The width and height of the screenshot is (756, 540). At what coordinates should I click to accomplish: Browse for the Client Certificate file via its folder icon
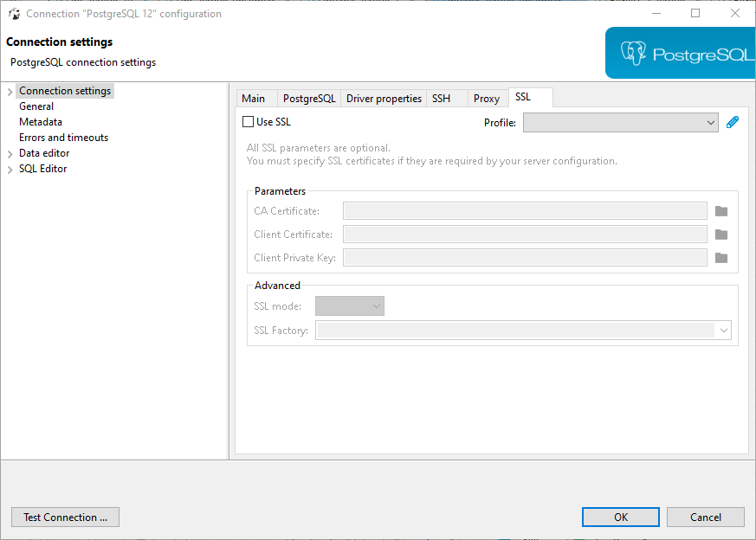point(721,235)
